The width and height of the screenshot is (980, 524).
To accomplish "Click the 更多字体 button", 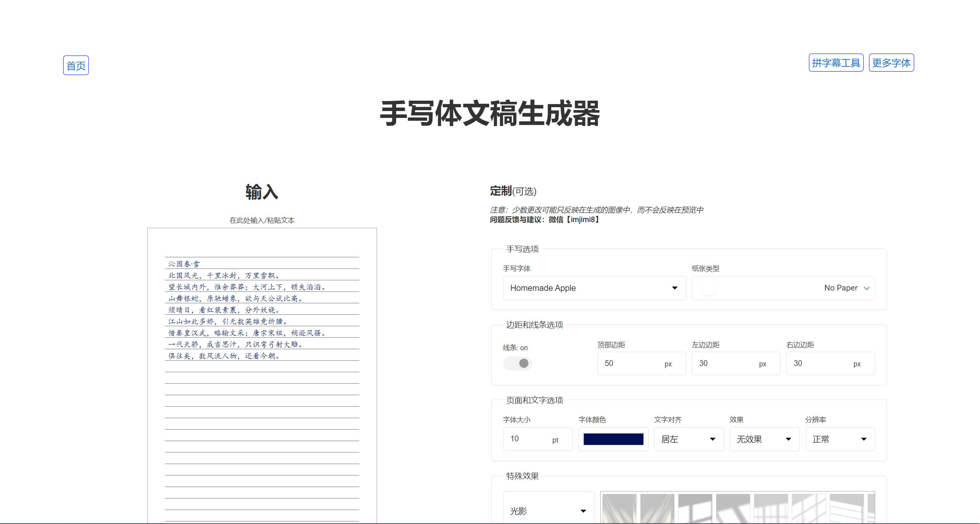I will click(891, 63).
